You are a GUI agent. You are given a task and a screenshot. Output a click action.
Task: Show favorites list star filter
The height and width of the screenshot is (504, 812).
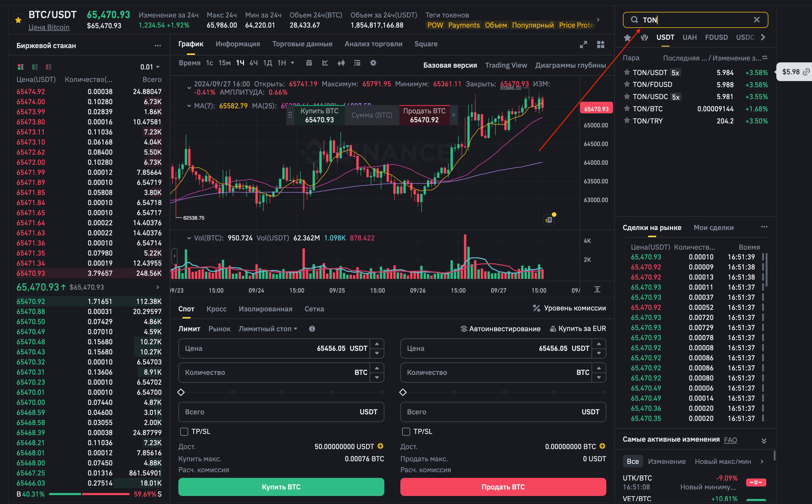(627, 37)
